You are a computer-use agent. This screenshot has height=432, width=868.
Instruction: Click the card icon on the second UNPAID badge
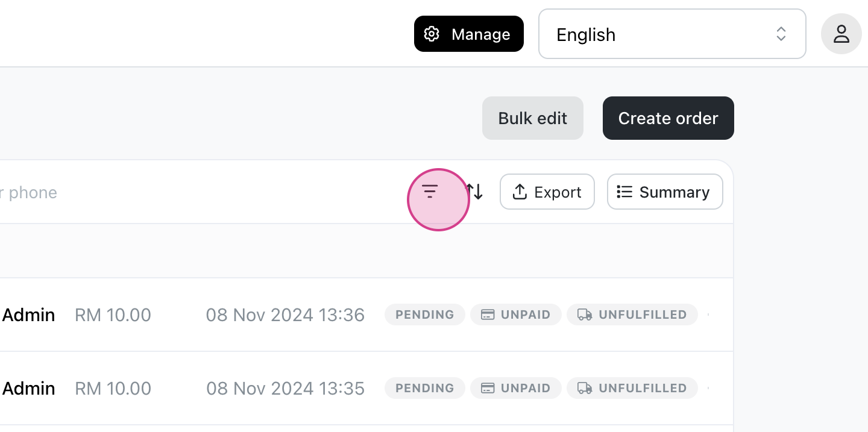point(488,388)
